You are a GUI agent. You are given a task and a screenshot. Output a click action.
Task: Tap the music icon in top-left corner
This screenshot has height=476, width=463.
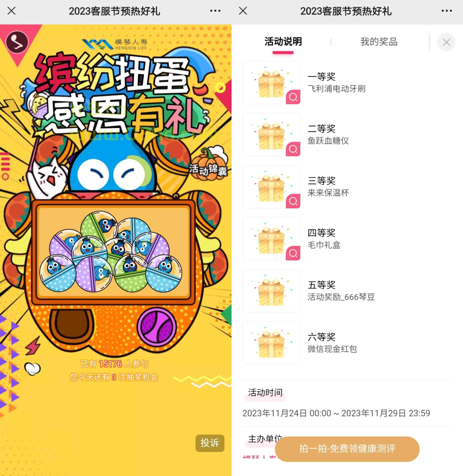[x=17, y=42]
